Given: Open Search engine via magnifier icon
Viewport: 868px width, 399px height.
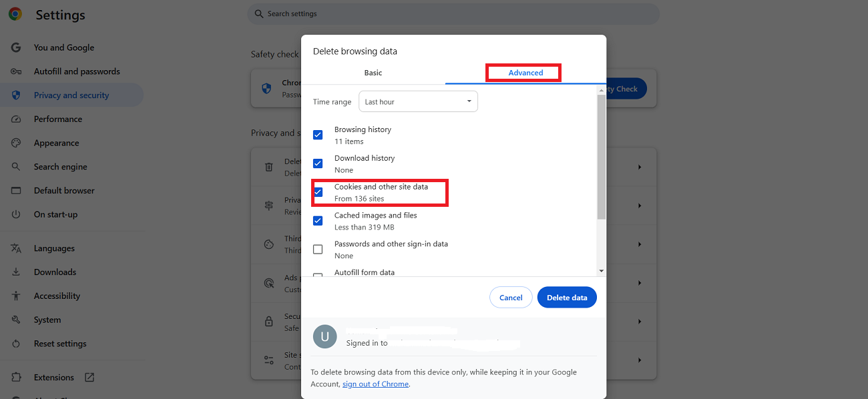Looking at the screenshot, I should point(16,166).
